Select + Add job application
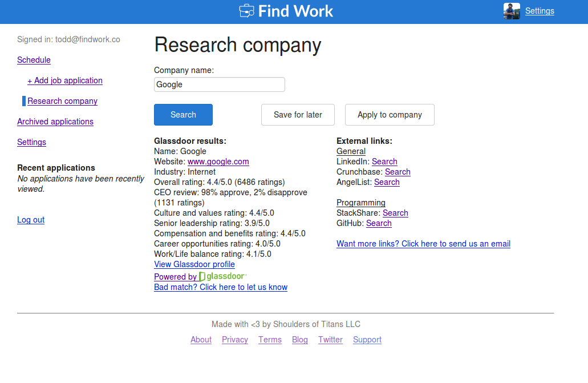Screen dimensions: 588x383 [x=65, y=80]
